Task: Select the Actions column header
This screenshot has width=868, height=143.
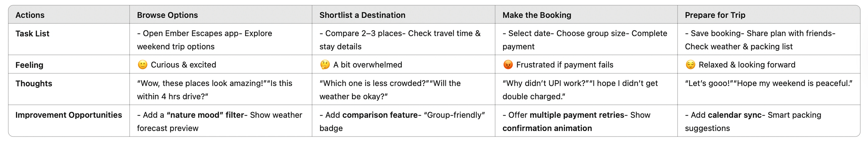Action: tap(30, 15)
